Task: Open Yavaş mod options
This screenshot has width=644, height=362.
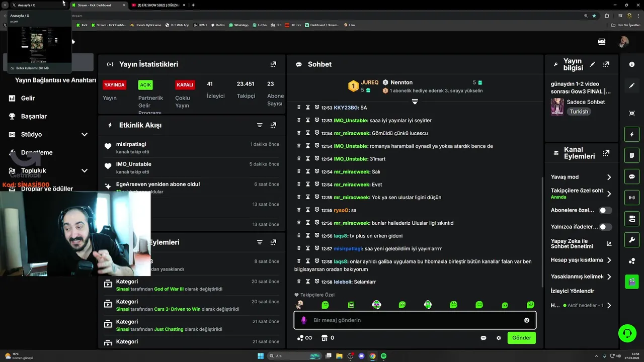Action: 581,177
